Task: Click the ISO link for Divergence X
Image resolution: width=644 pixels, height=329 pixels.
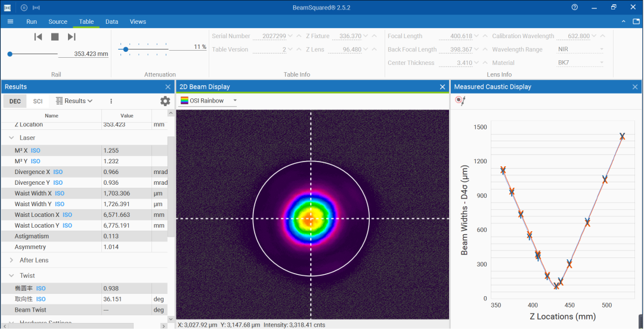Action: coord(58,172)
